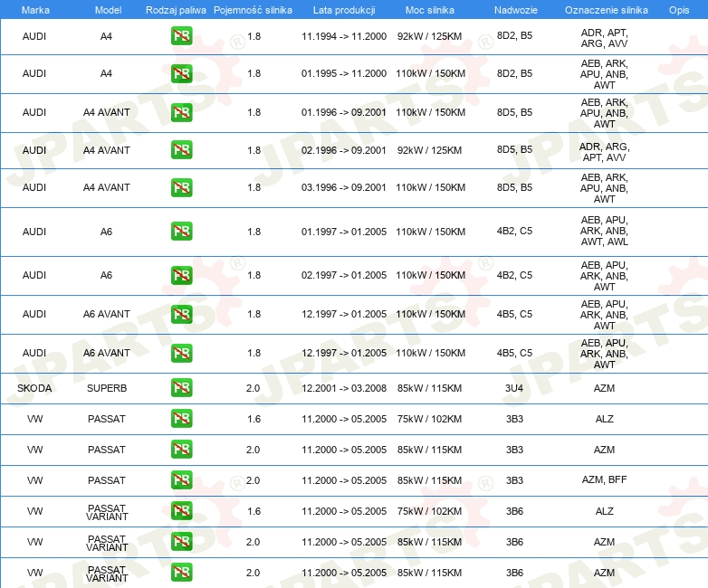This screenshot has width=708, height=588.
Task: Click 8D2, B5 in the 01.1995 row
Action: point(514,73)
